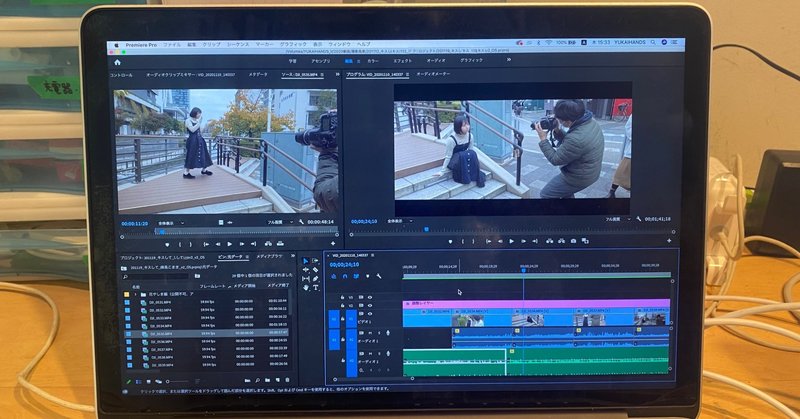Mute first audio track M button
Viewport: 800px width, 419px height.
click(x=370, y=333)
